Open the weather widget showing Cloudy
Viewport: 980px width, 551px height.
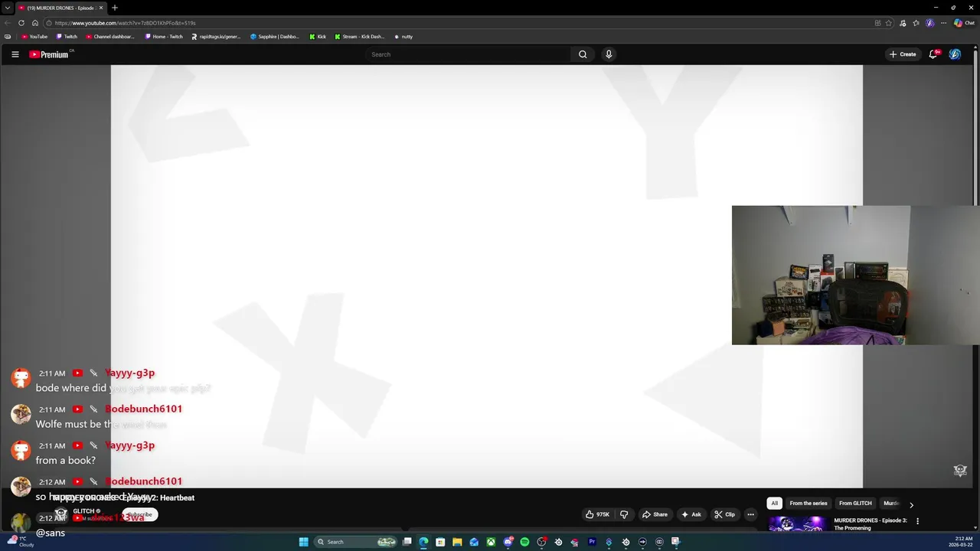pyautogui.click(x=20, y=541)
